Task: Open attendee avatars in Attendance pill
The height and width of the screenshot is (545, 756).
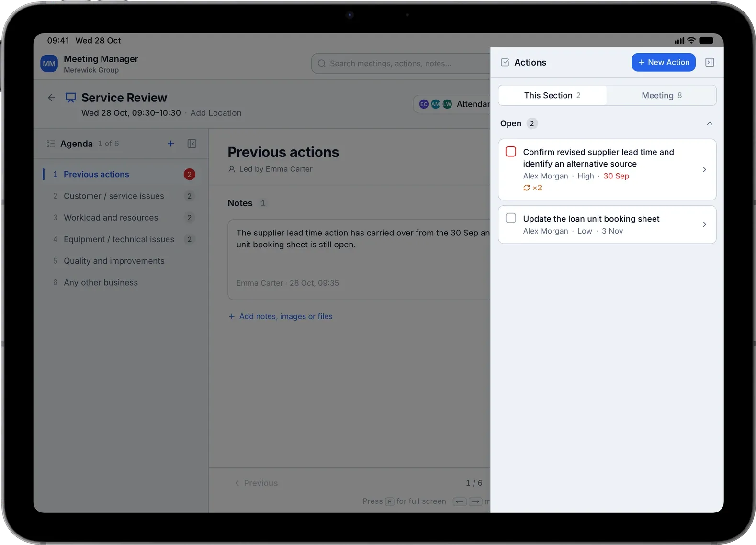Action: click(x=435, y=104)
